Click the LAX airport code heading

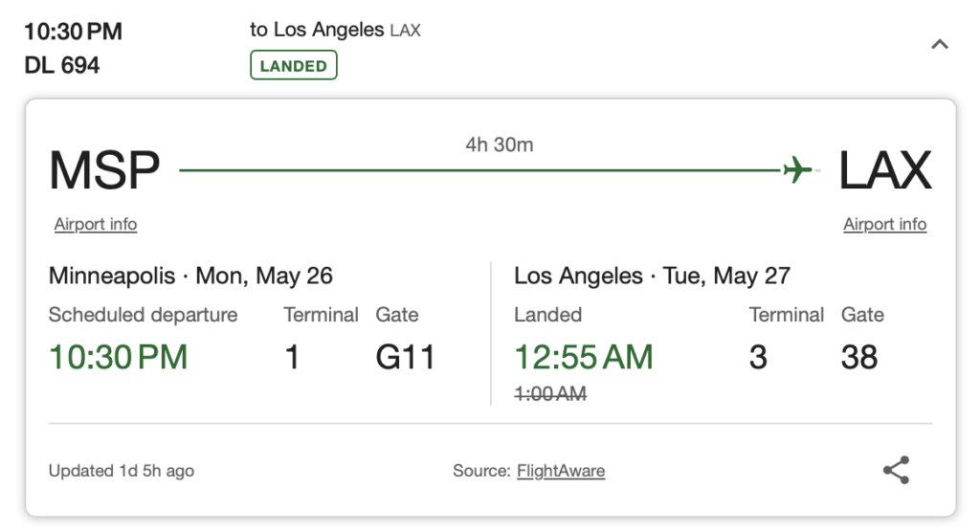click(884, 170)
